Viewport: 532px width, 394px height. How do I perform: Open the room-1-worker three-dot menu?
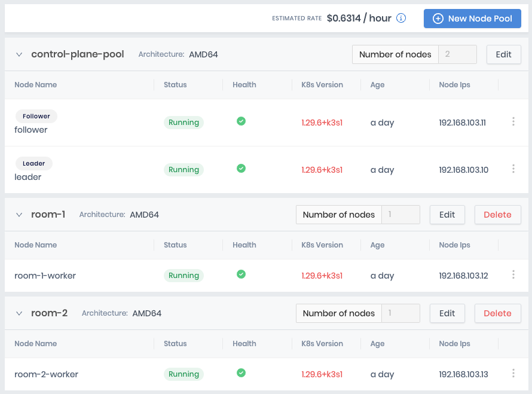513,274
